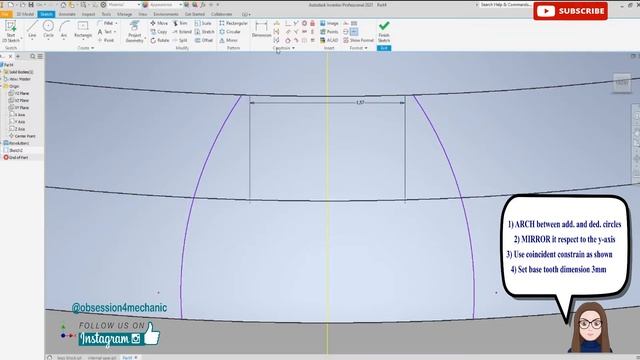Select XY Plane in browser tree

[x=19, y=108]
